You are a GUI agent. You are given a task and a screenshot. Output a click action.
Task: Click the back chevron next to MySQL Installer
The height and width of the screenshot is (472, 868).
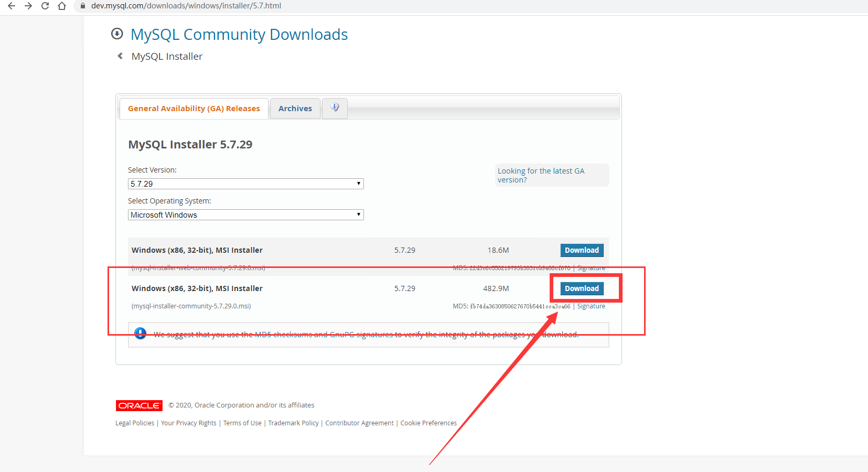point(120,56)
